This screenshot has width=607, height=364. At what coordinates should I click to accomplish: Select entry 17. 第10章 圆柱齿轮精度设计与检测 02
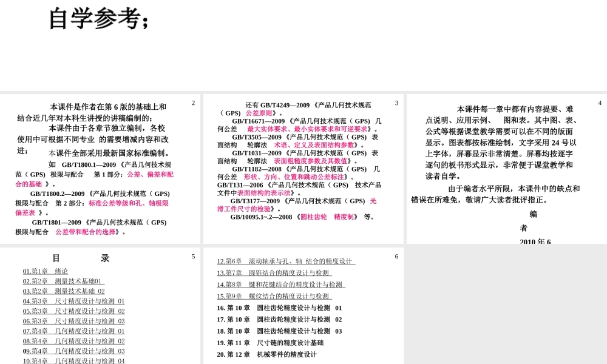279,320
